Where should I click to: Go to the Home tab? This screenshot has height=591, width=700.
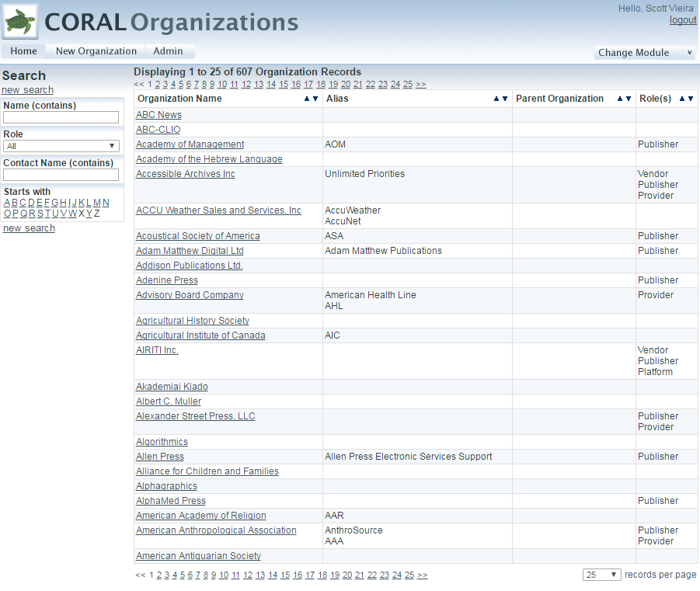[x=23, y=51]
